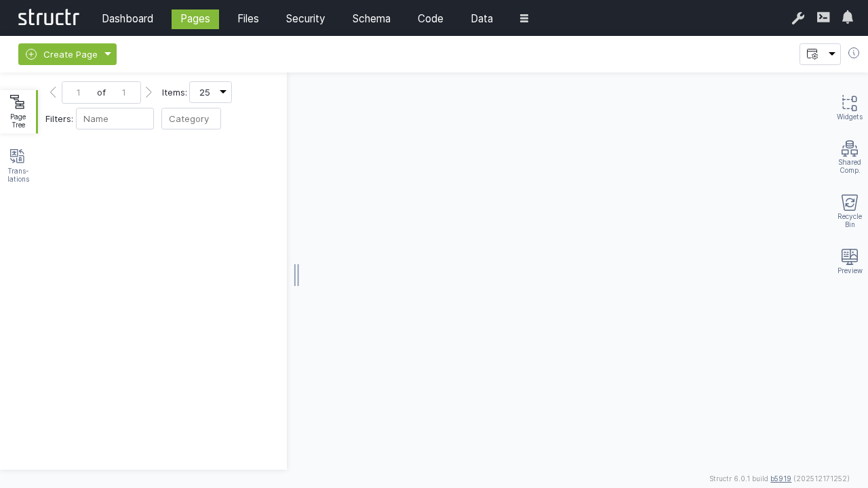
Task: Open the Items per page dropdown
Action: point(210,92)
